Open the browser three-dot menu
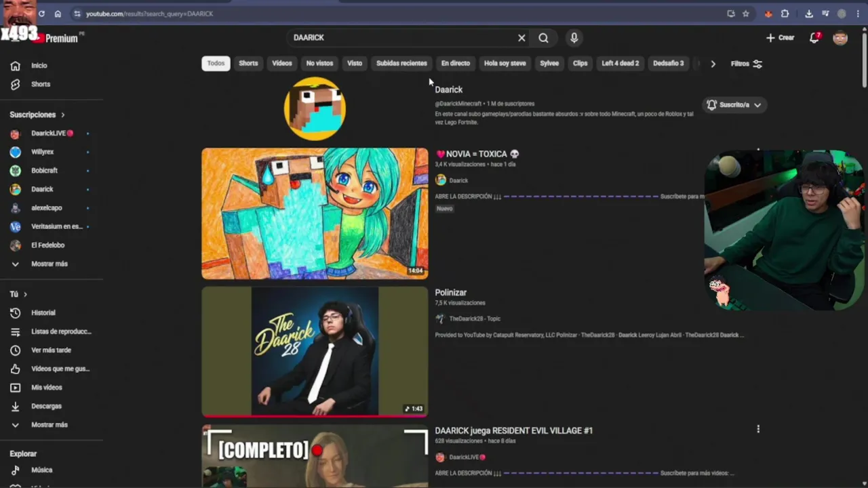Screen dimensions: 868x488 pos(858,14)
